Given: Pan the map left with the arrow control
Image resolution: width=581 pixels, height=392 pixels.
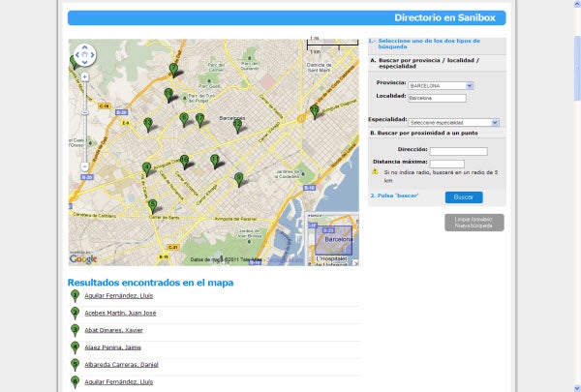Looking at the screenshot, I should [77, 55].
